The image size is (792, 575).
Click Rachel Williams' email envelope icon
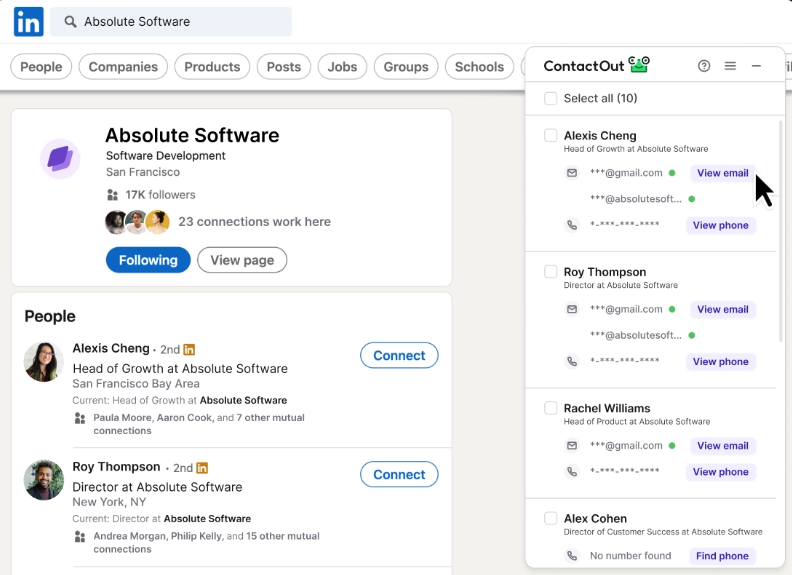[572, 446]
